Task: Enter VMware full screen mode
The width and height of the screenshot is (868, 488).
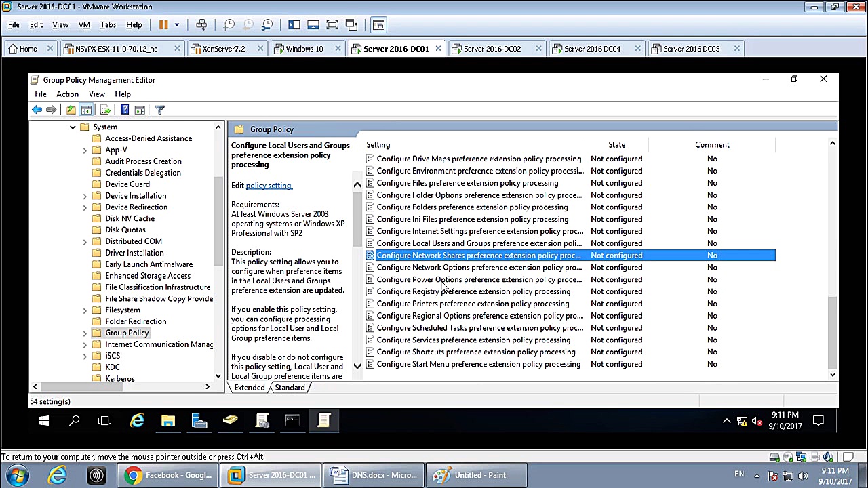Action: [332, 25]
